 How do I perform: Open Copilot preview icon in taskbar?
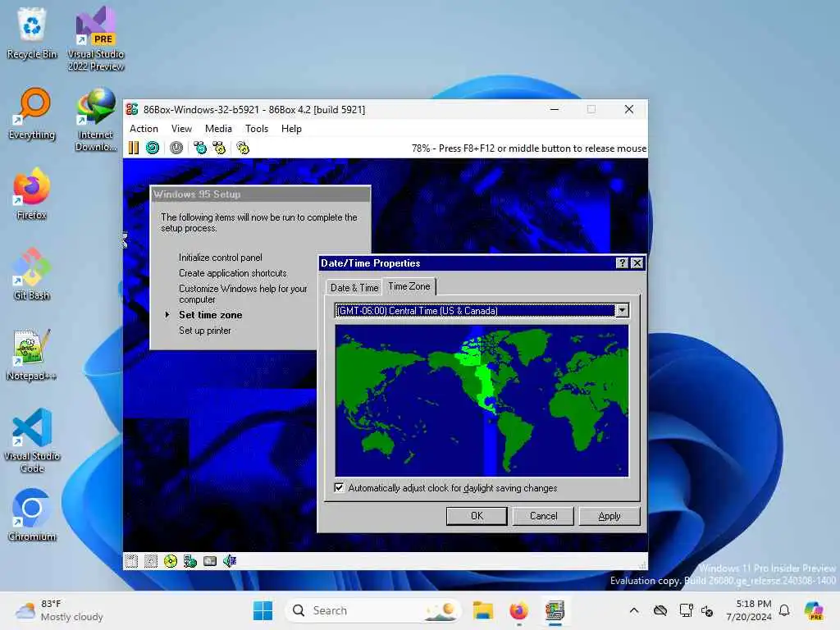pyautogui.click(x=814, y=610)
